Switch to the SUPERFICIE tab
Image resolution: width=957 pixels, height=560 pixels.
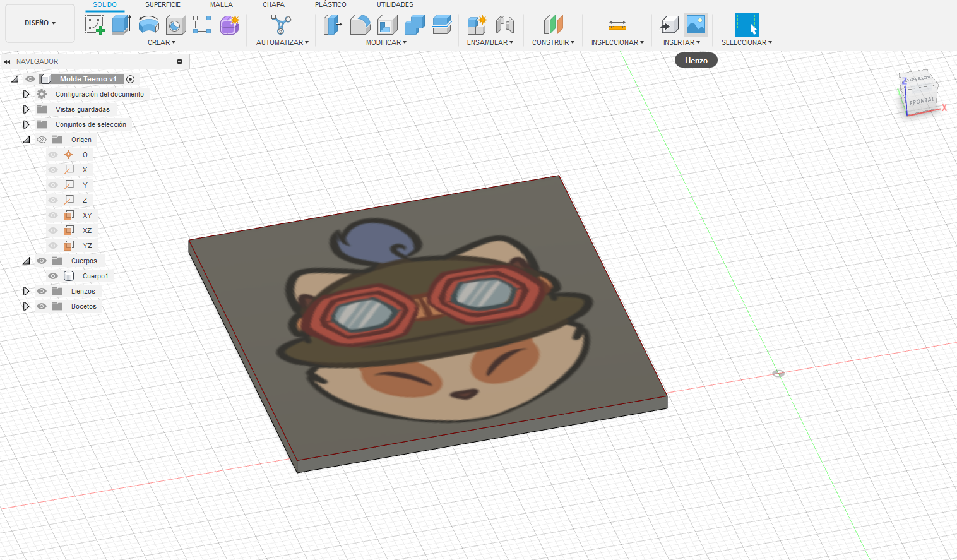[x=162, y=4]
